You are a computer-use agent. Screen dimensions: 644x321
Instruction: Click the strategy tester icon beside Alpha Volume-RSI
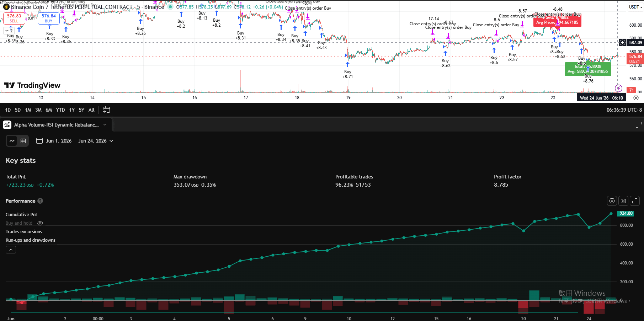pyautogui.click(x=7, y=125)
